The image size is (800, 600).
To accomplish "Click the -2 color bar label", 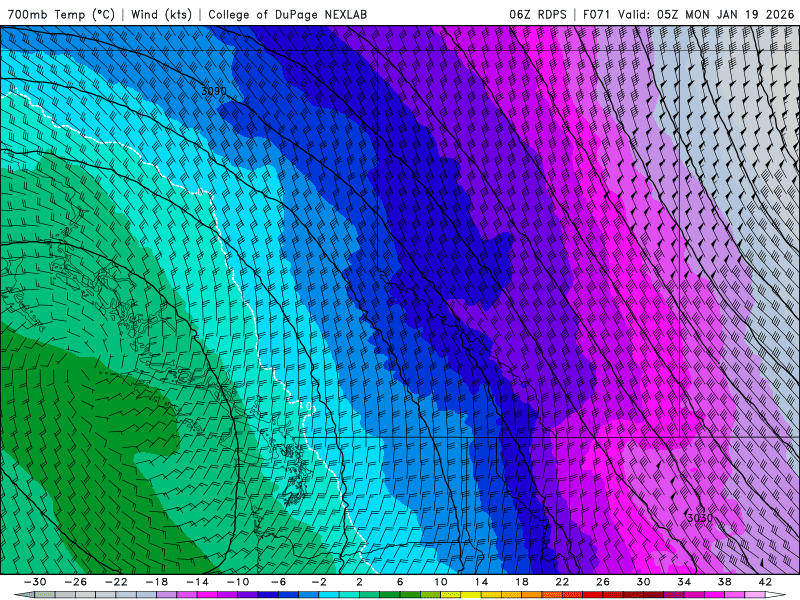I will pos(319,582).
